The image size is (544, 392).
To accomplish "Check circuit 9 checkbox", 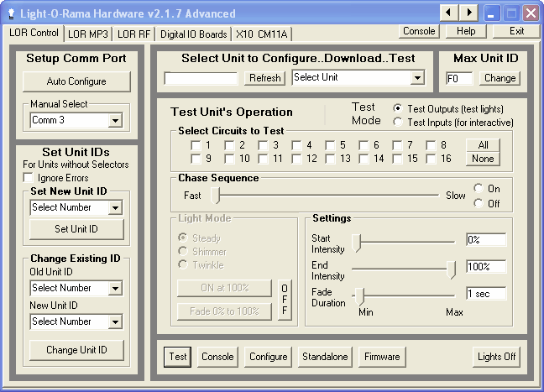I will [x=196, y=159].
